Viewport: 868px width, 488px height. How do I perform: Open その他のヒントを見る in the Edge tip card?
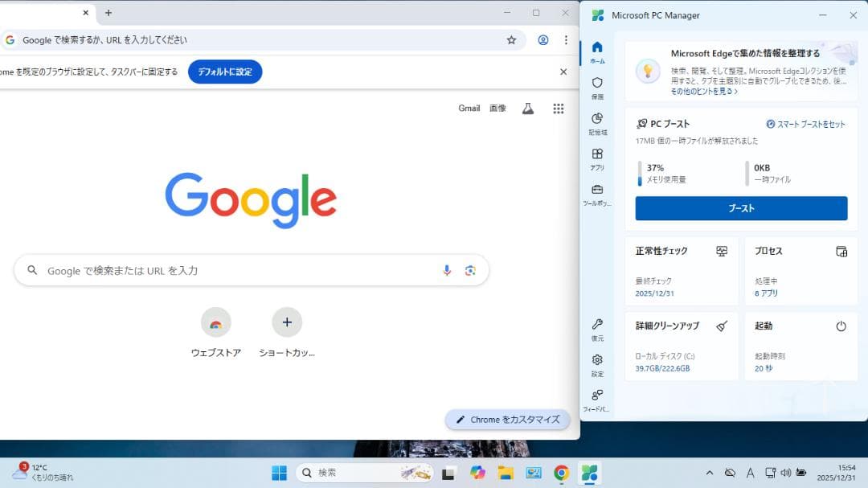[702, 91]
